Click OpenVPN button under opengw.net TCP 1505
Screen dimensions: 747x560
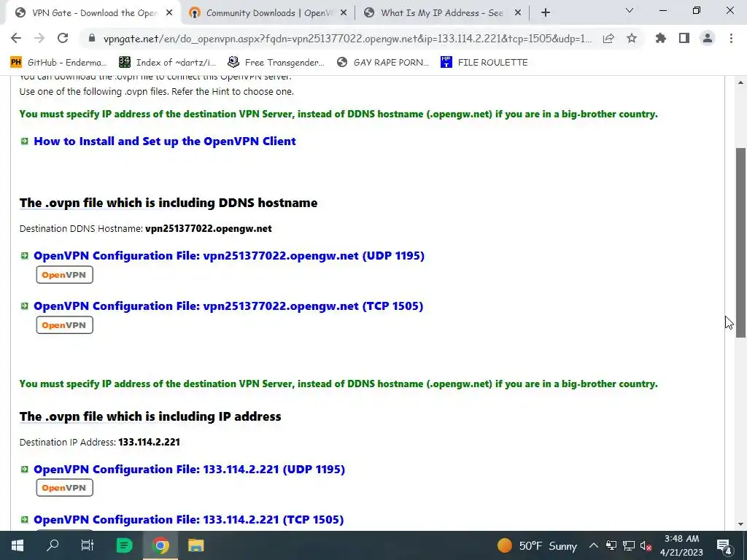coord(64,325)
